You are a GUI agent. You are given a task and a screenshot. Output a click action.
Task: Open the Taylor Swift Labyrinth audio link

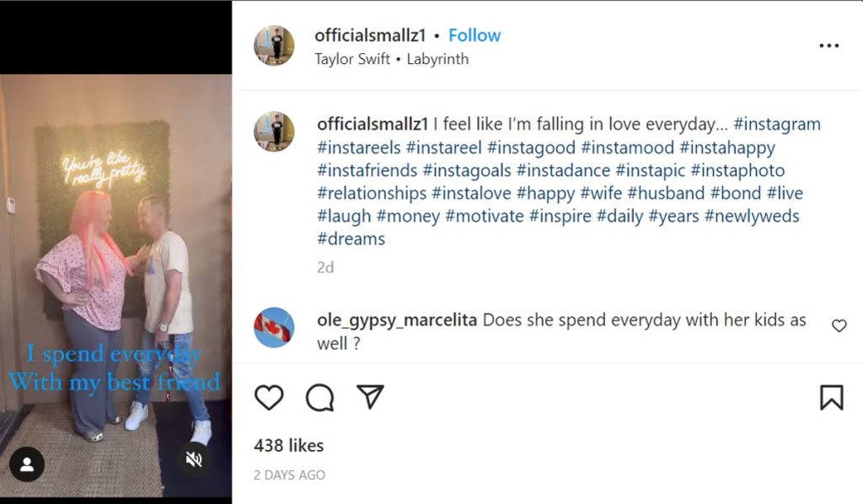[x=391, y=59]
